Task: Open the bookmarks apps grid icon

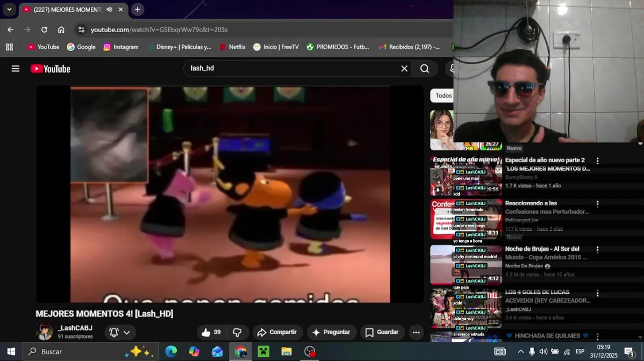Action: tap(9, 47)
